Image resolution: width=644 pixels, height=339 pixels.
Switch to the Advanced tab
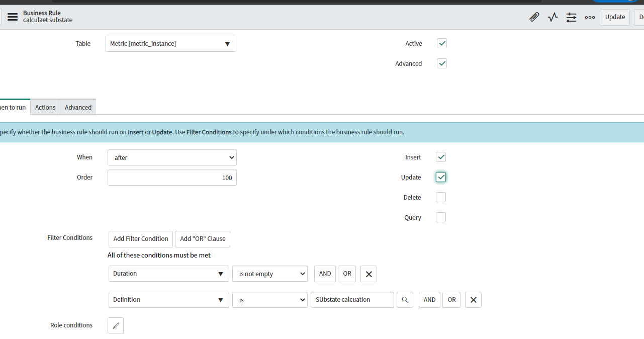click(78, 107)
